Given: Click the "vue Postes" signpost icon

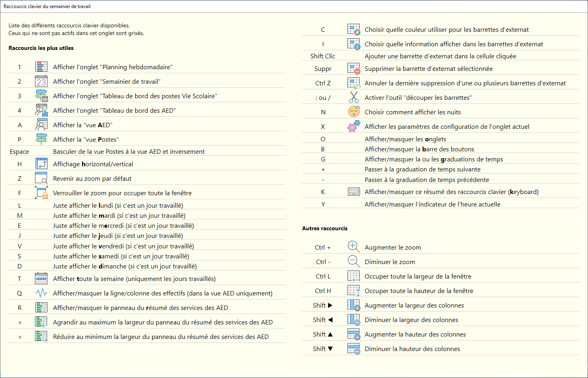Looking at the screenshot, I should pos(41,139).
